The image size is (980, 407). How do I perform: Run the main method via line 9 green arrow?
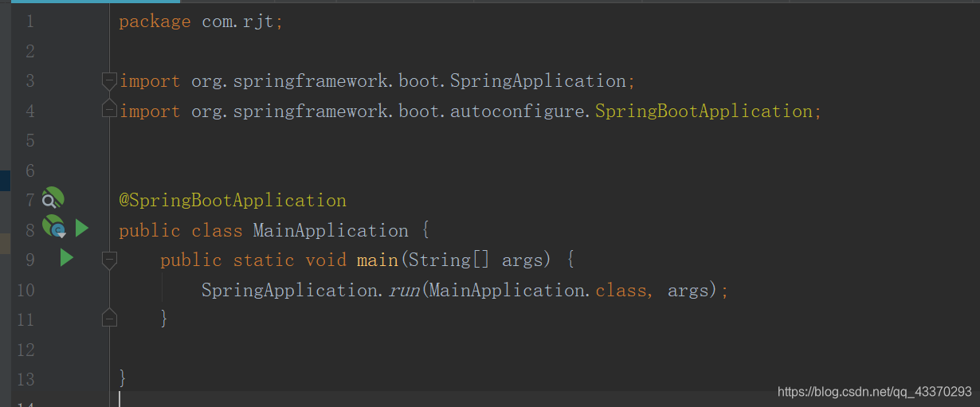point(67,258)
